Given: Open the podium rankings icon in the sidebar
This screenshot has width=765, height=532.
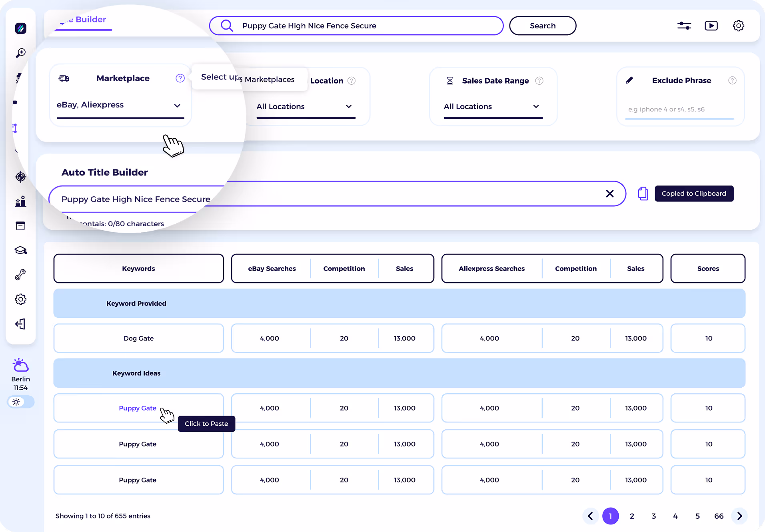Looking at the screenshot, I should click(21, 201).
